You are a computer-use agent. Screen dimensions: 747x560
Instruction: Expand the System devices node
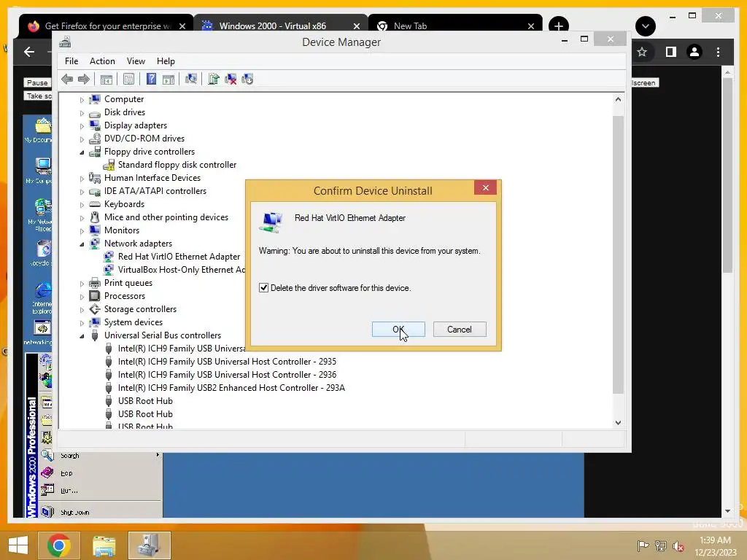[82, 323]
